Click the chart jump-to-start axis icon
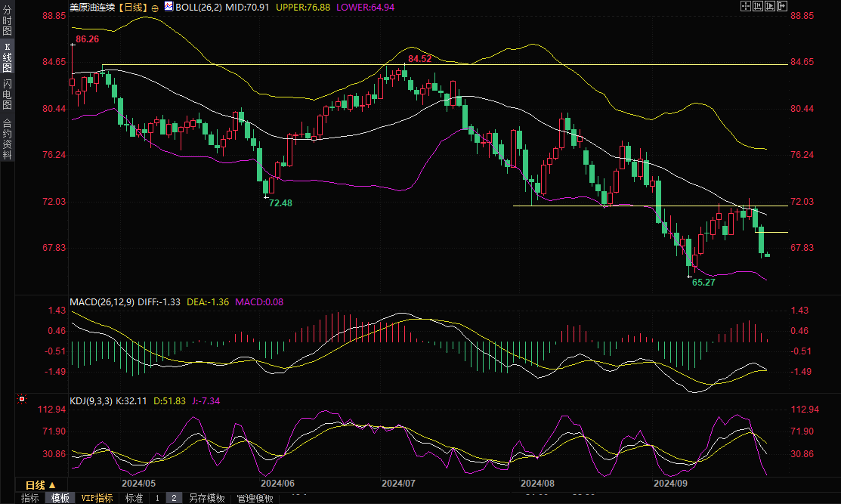Screen dimensions: 841x504 tap(758, 6)
